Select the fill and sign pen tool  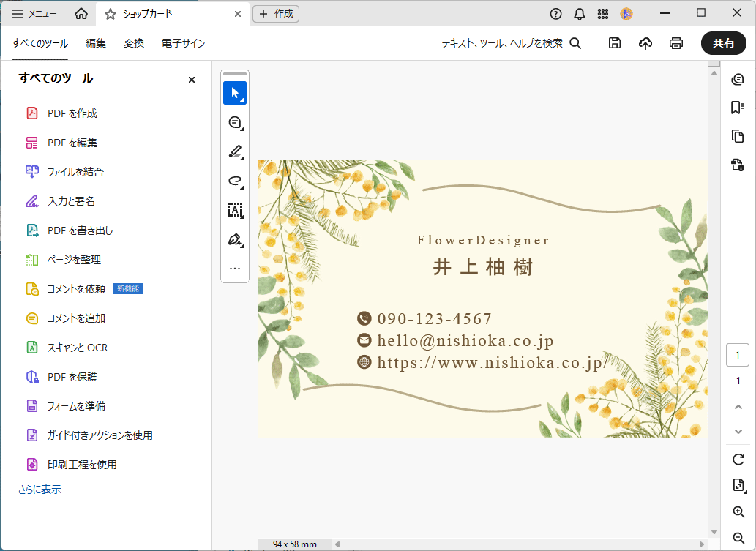[x=235, y=240]
